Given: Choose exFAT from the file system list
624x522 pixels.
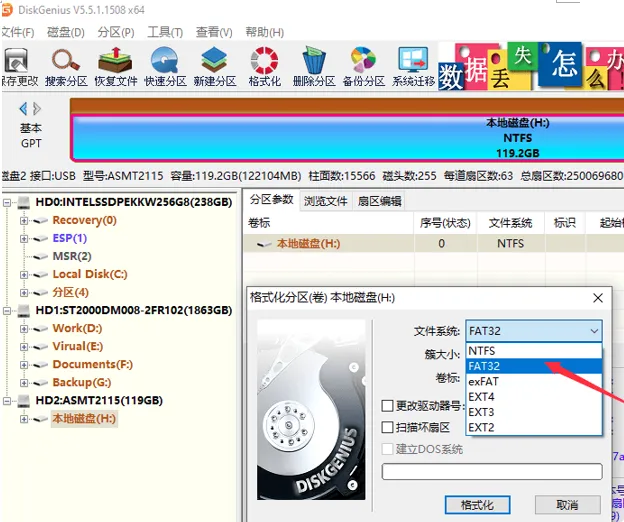Looking at the screenshot, I should (x=534, y=382).
